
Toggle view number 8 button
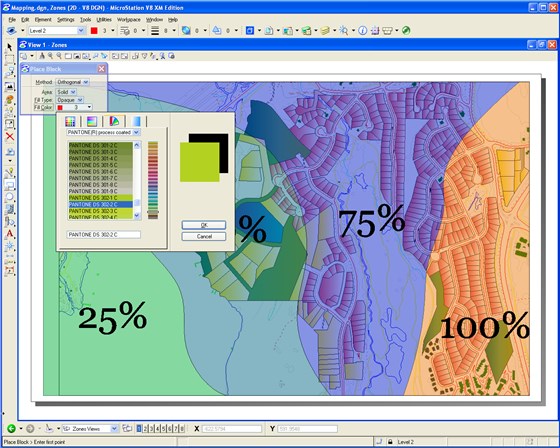(182, 428)
